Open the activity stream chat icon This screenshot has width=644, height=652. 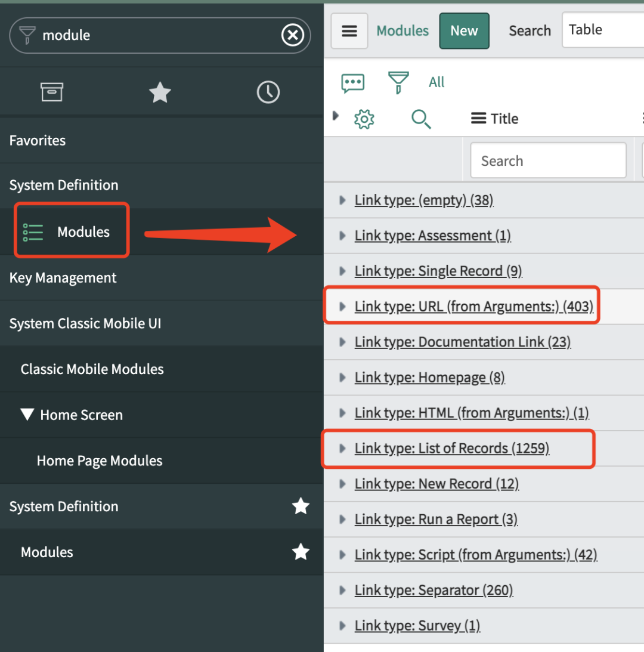pos(353,82)
